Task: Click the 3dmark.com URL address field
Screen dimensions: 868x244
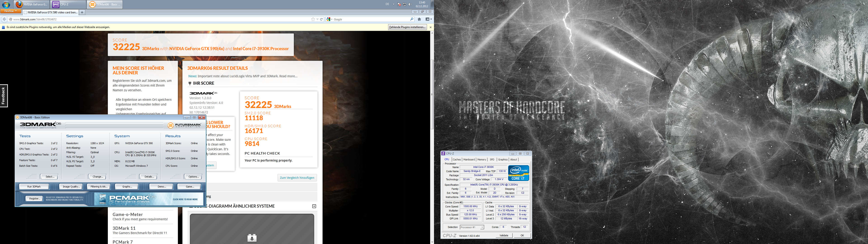Action: click(158, 19)
